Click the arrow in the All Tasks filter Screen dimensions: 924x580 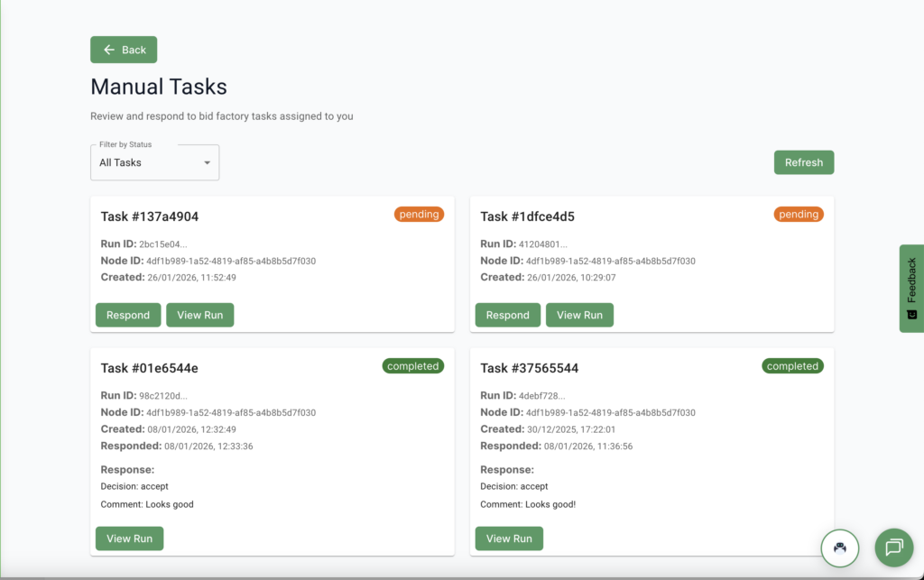[x=207, y=163]
